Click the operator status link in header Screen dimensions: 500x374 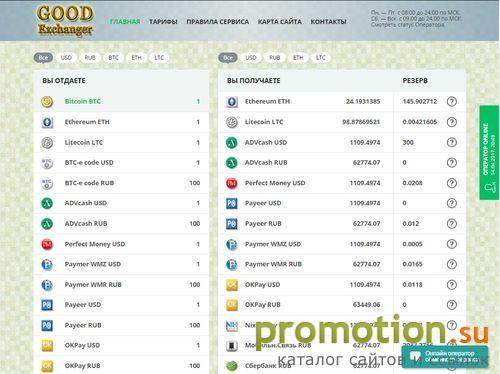(407, 25)
